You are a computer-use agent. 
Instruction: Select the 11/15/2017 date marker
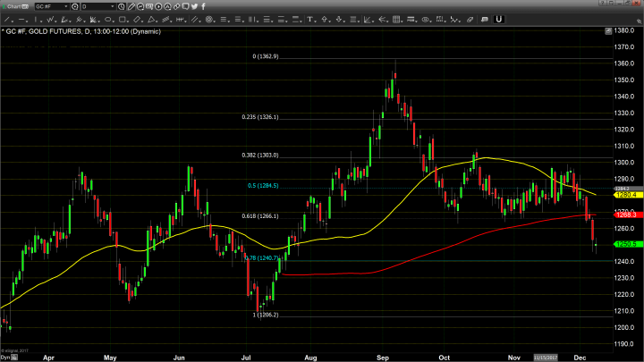tap(546, 358)
